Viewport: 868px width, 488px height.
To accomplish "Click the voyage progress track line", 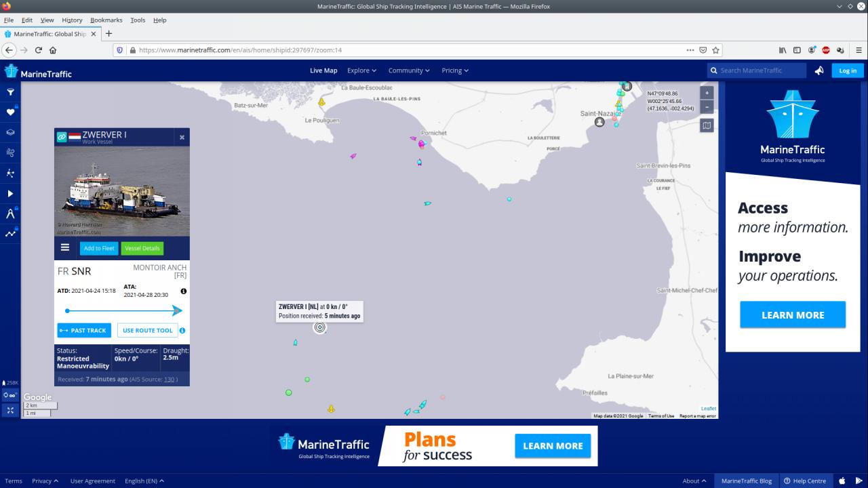I will (x=124, y=310).
